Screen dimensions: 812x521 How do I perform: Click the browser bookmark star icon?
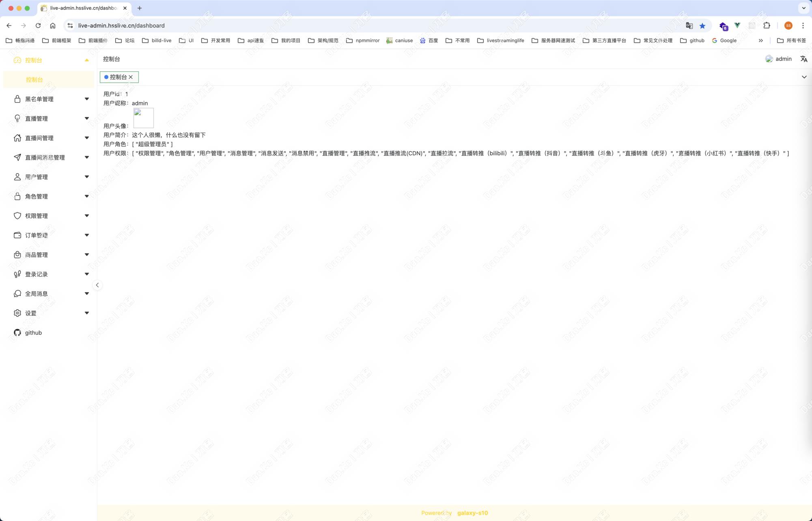[702, 26]
